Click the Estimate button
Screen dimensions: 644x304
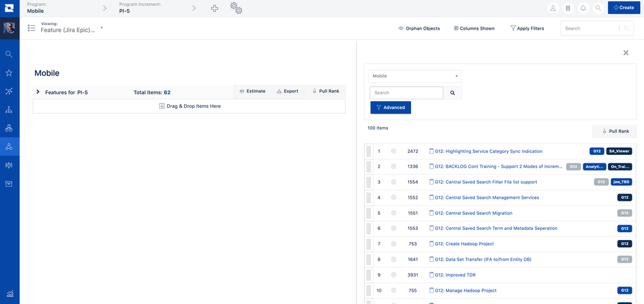click(x=252, y=91)
